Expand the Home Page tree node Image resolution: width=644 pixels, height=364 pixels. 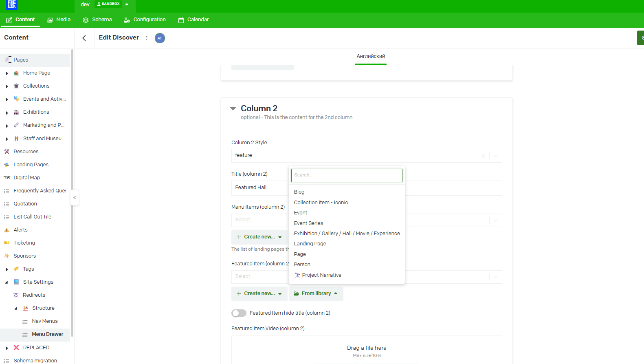(x=7, y=73)
